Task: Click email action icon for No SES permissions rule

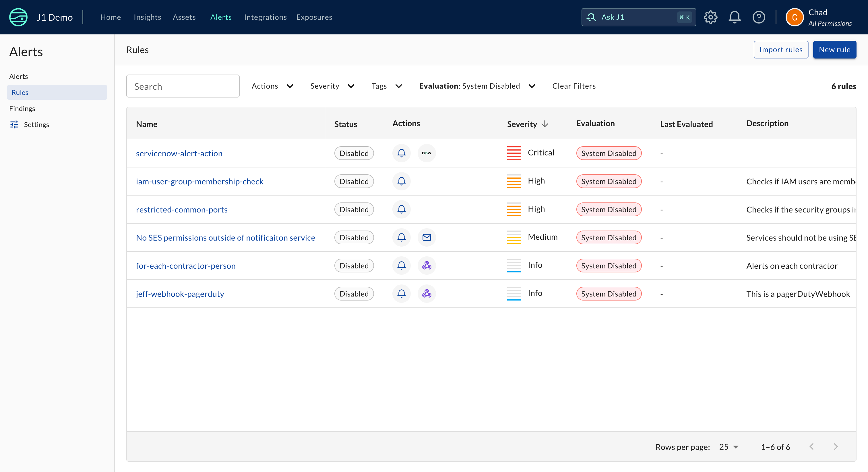Action: 427,237
